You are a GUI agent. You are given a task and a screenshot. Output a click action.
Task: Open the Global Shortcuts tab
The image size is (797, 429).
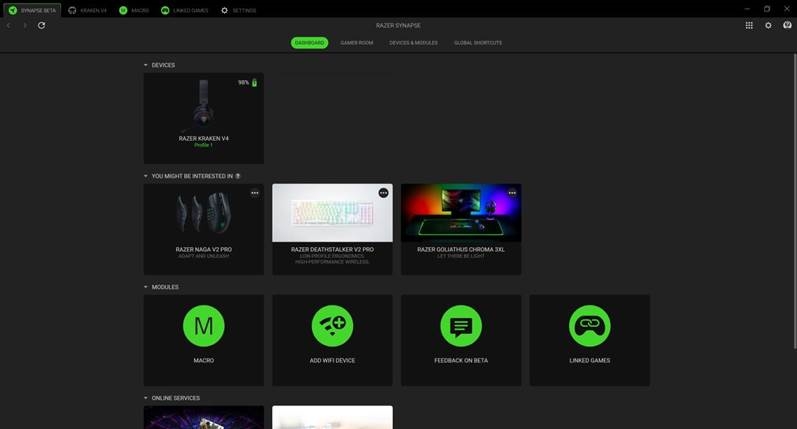478,43
